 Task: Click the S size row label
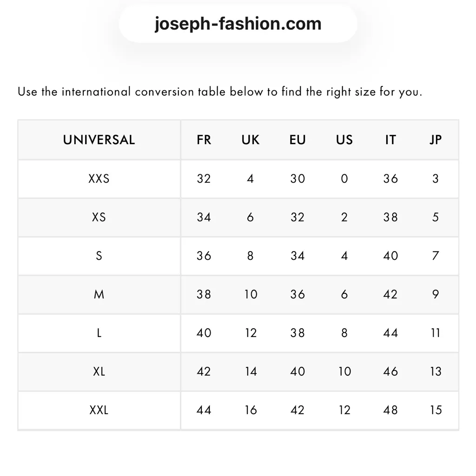pos(99,256)
